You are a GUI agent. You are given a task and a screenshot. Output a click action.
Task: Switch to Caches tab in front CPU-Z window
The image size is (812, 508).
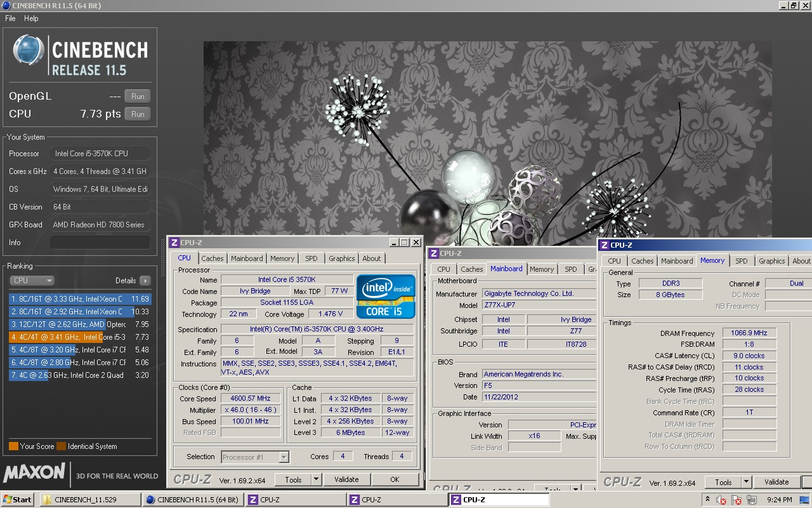pyautogui.click(x=213, y=258)
